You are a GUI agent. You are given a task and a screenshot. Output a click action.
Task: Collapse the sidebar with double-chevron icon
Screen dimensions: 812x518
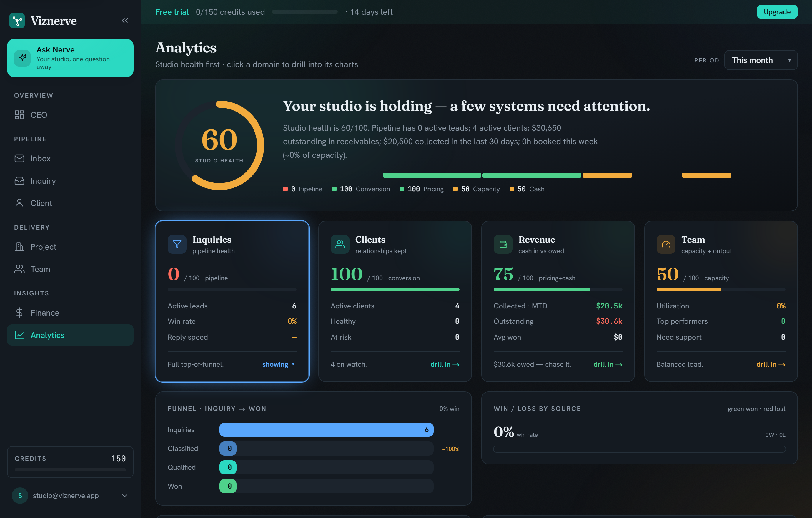point(125,21)
